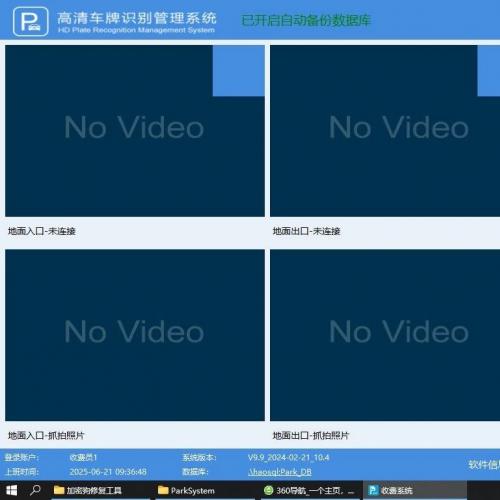Click the 上班时间 label in the status bar
500x500 pixels.
point(21,472)
